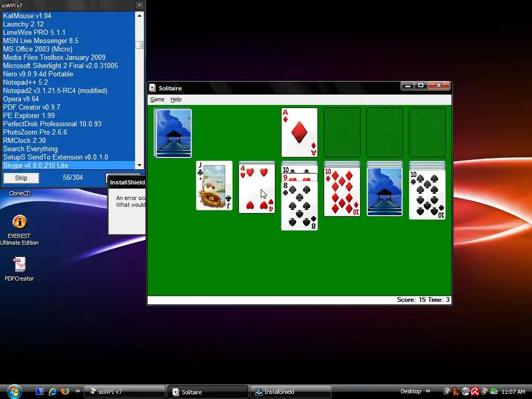Click the 56/304 progress counter

coord(73,178)
